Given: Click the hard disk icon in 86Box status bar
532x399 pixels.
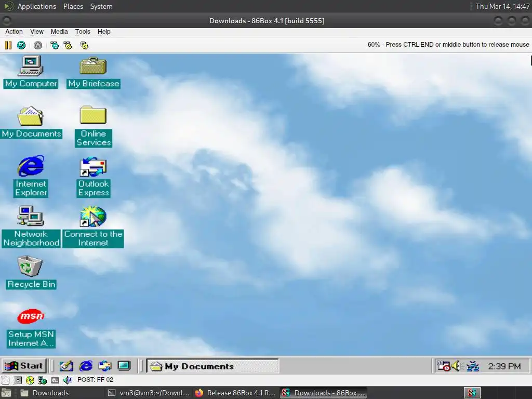Looking at the screenshot, I should point(55,380).
